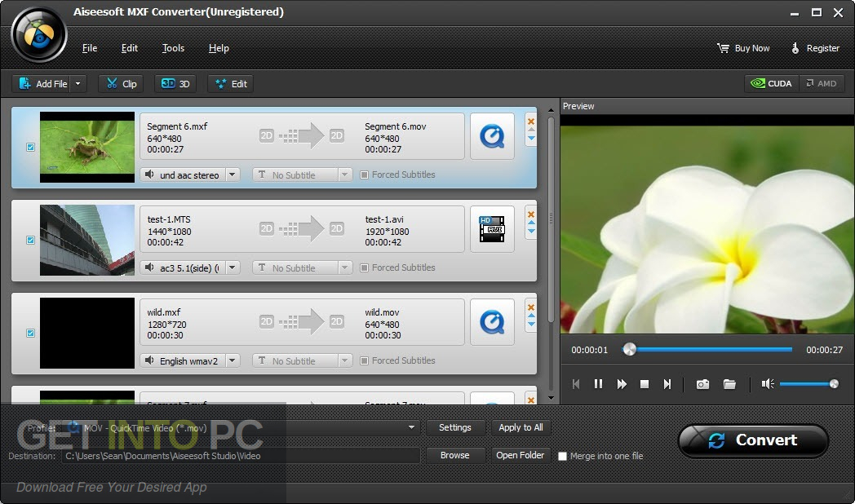Open subtitle dropdown for test-1.MTS
Image resolution: width=855 pixels, height=504 pixels.
pyautogui.click(x=344, y=267)
